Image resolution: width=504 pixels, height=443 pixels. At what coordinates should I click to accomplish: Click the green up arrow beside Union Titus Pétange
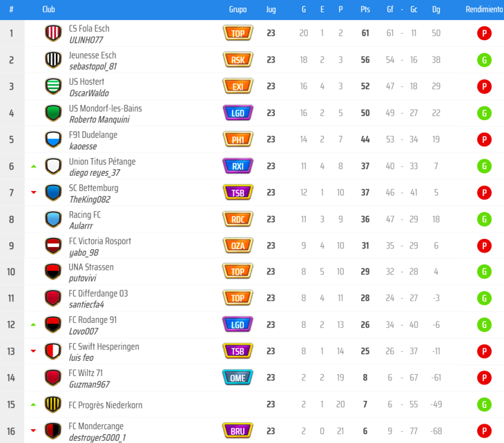(33, 166)
